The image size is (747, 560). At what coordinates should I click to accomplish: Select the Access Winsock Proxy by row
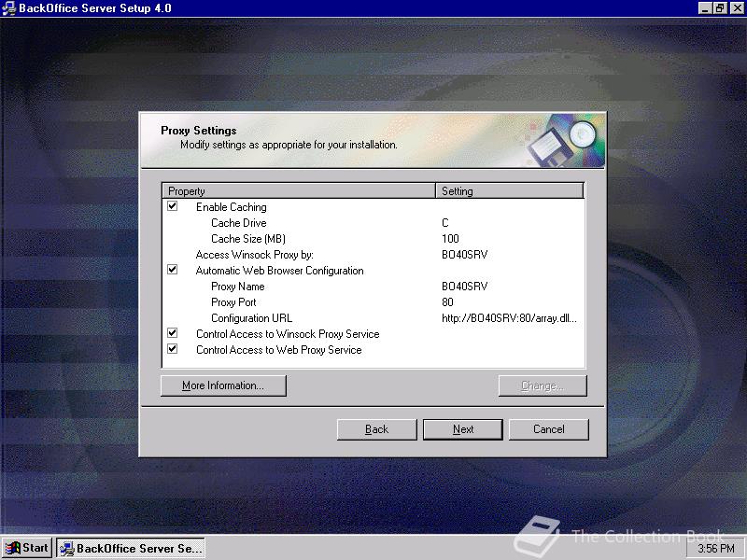point(373,254)
